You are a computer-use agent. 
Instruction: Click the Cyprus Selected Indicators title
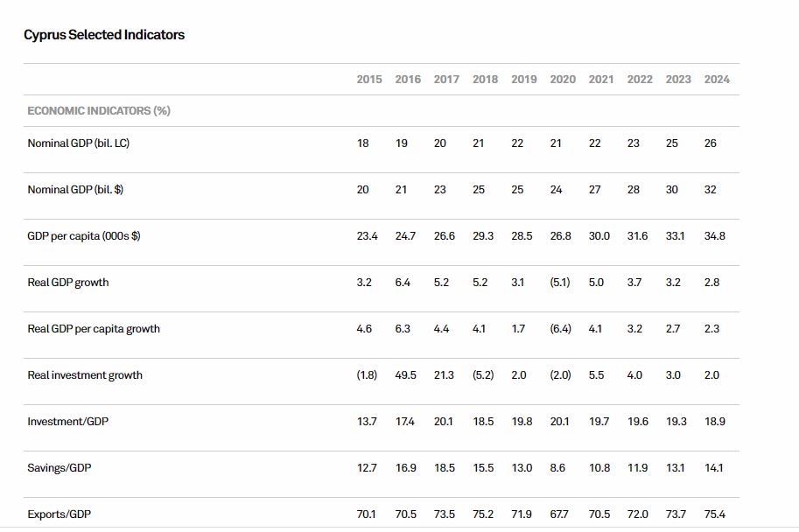[x=104, y=35]
